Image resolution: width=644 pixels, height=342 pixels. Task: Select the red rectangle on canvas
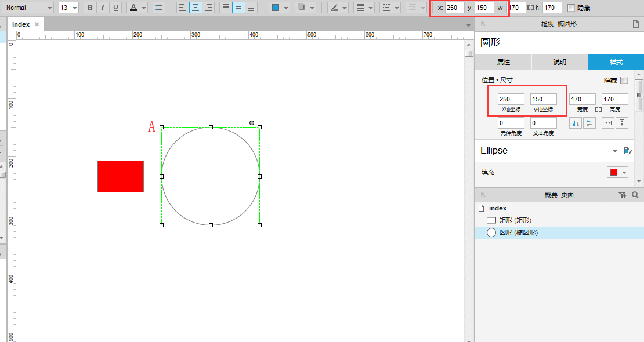point(121,177)
